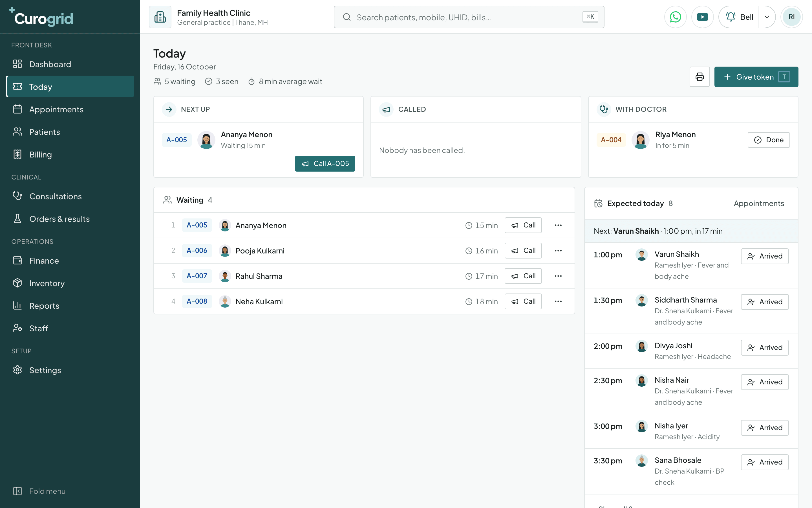Open Consultations in the sidebar
Viewport: 812px width, 508px height.
[70, 196]
